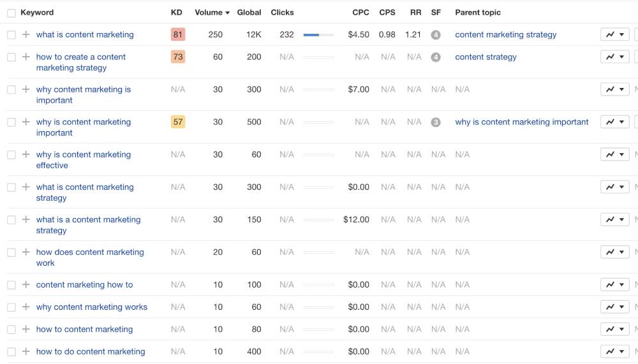Image resolution: width=638 pixels, height=364 pixels.
Task: Click the SF badge showing 3
Action: [436, 122]
